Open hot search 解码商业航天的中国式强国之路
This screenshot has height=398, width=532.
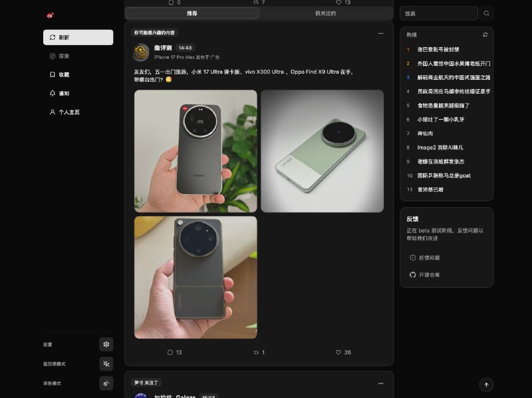click(454, 77)
